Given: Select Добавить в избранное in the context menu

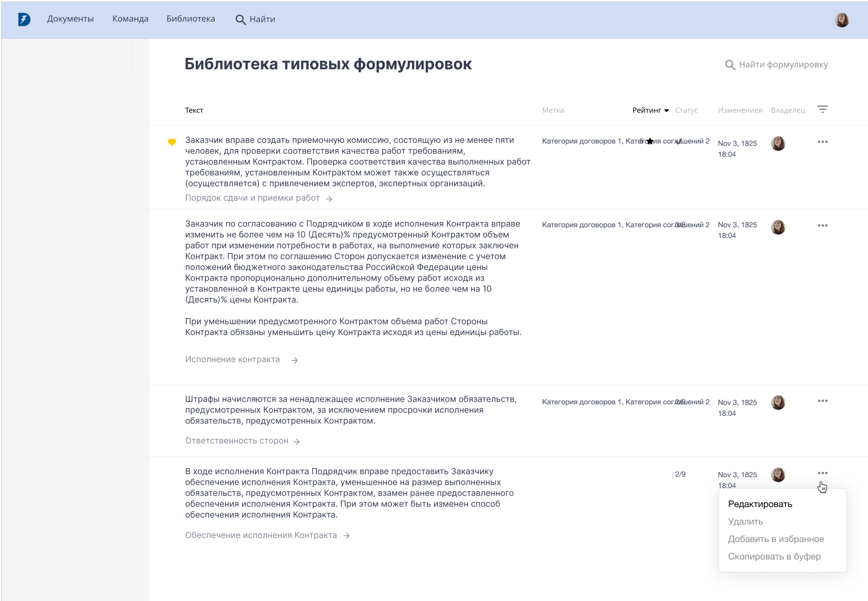Looking at the screenshot, I should click(776, 539).
